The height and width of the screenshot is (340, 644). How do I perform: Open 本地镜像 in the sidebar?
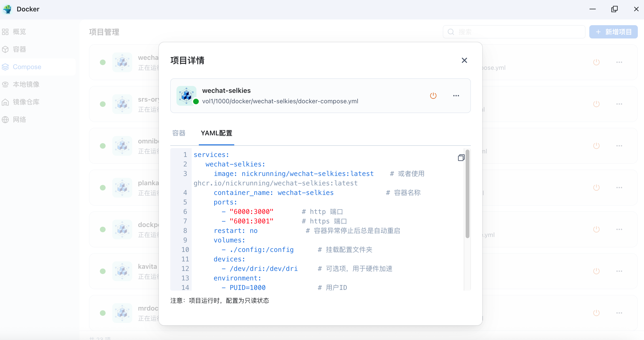pos(26,84)
